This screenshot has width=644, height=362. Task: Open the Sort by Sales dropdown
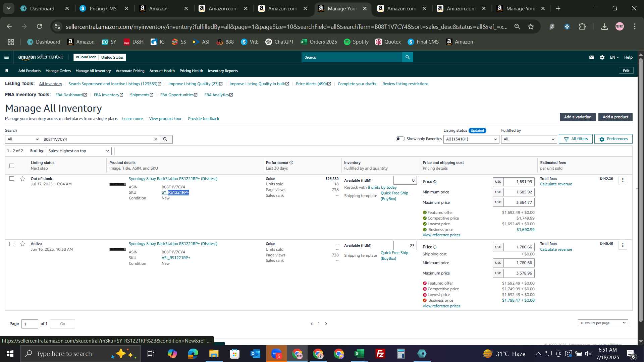click(79, 151)
